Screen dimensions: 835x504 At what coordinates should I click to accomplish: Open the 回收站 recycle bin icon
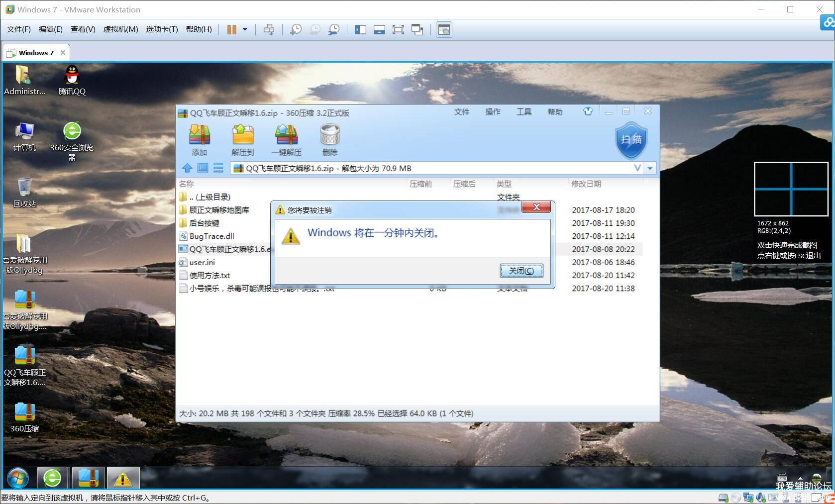[x=24, y=193]
